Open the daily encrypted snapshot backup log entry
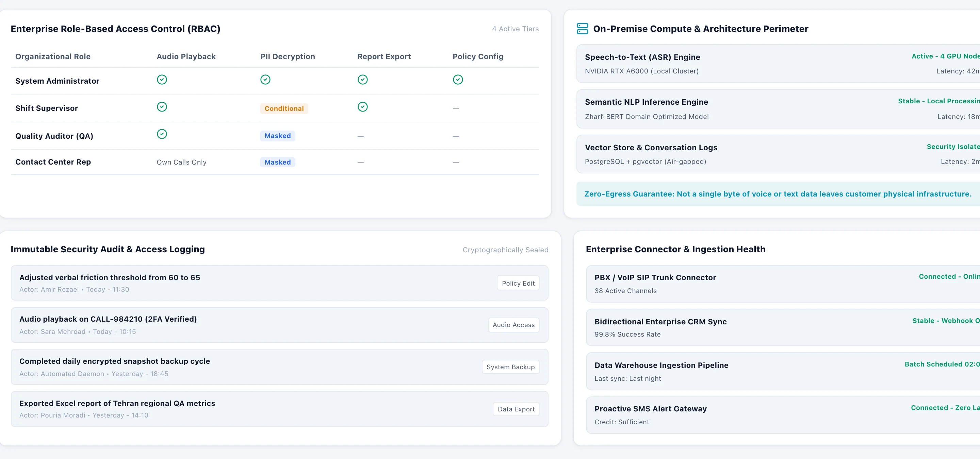The height and width of the screenshot is (459, 980). click(x=279, y=367)
